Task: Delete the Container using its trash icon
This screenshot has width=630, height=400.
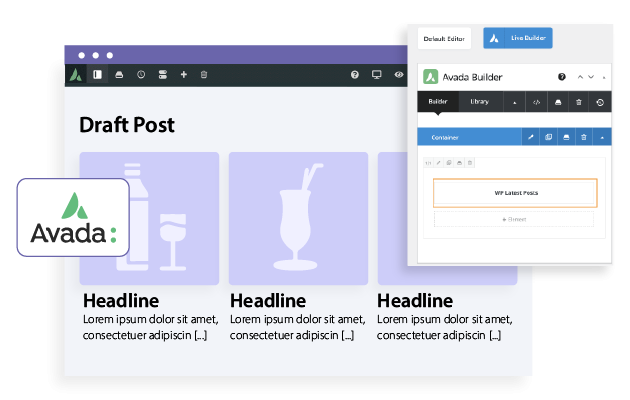Action: click(584, 137)
